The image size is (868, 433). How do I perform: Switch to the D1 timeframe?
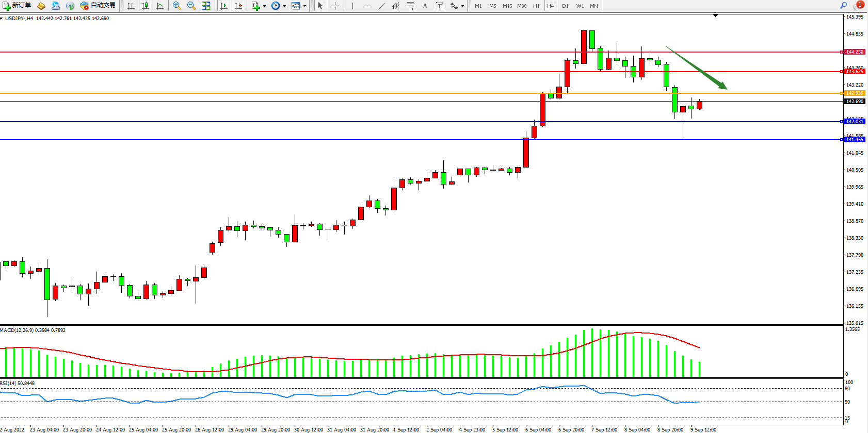point(565,6)
